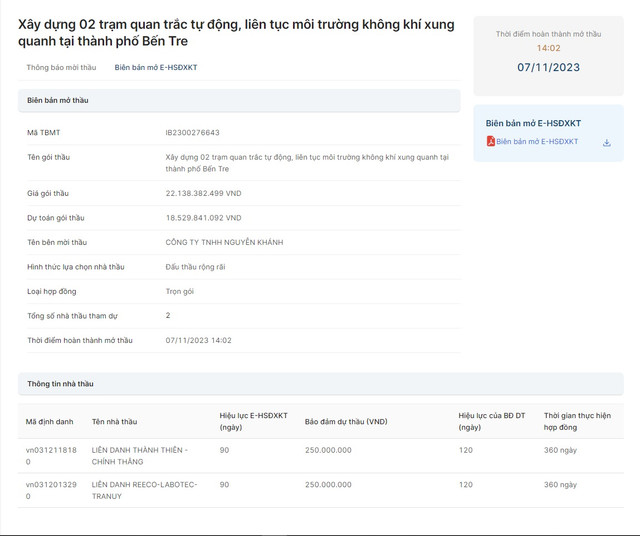Open the Biên bản mở E-HSDXKT file link
640x536 pixels.
pos(537,142)
